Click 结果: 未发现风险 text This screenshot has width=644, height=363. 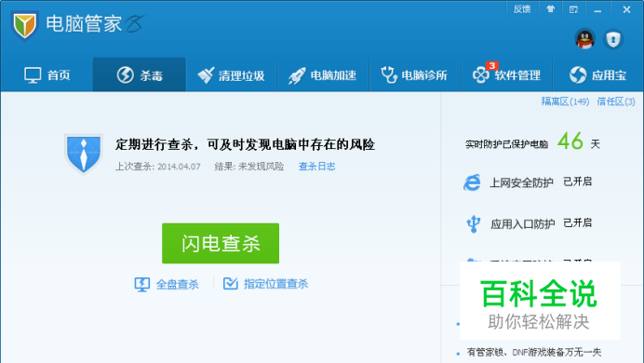pyautogui.click(x=249, y=167)
